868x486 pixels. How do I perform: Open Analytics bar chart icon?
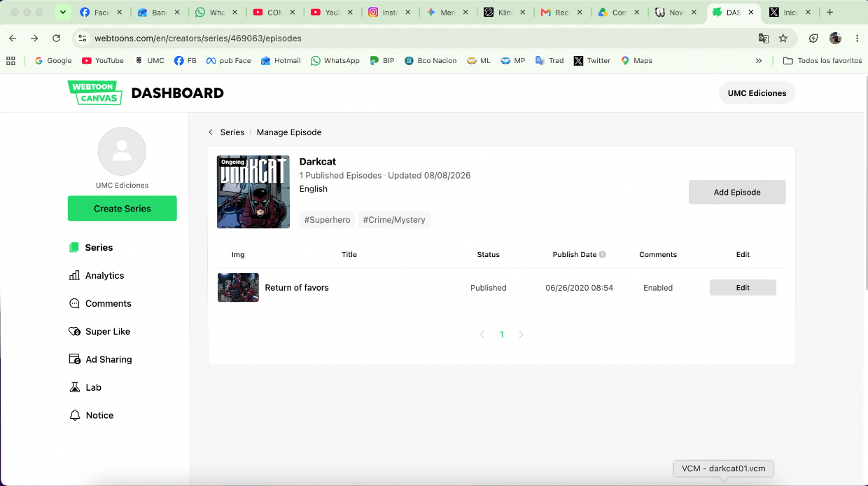coord(74,275)
